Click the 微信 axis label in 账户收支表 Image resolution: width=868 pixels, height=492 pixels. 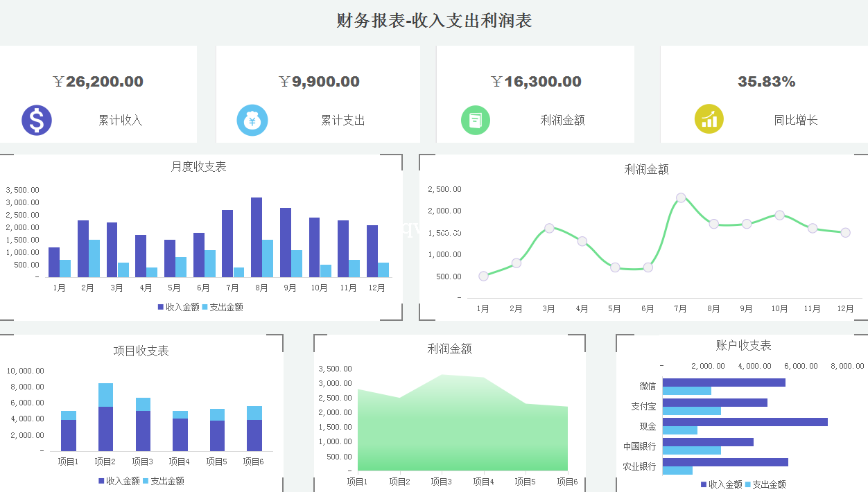pyautogui.click(x=648, y=386)
